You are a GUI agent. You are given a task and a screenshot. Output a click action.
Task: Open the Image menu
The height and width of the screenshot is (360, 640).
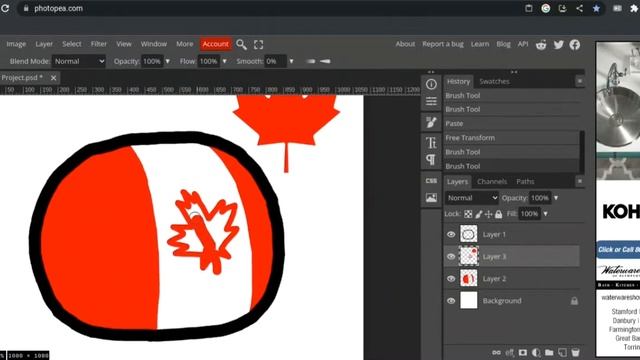[16, 44]
